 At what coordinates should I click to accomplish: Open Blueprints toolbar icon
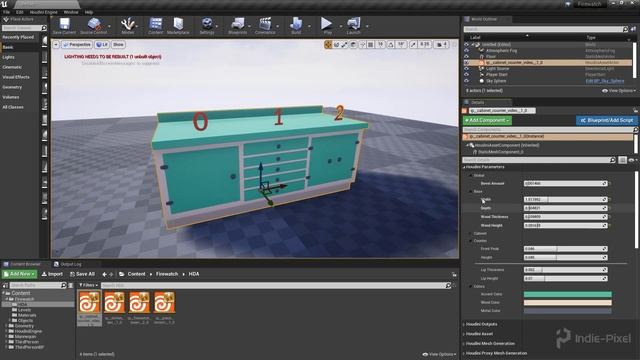[x=238, y=24]
